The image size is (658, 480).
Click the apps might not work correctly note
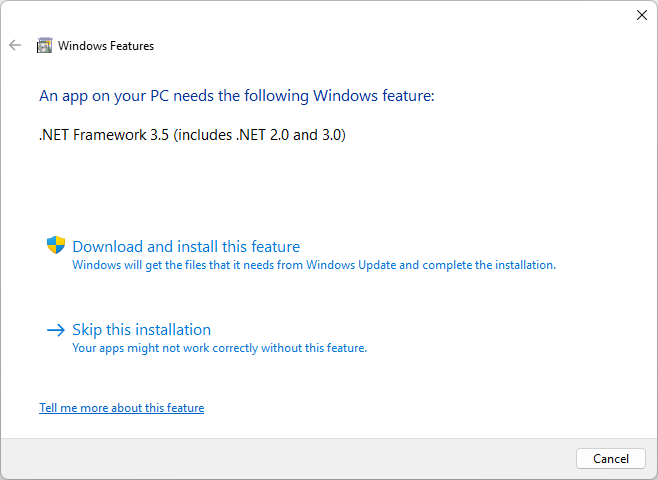(x=220, y=349)
